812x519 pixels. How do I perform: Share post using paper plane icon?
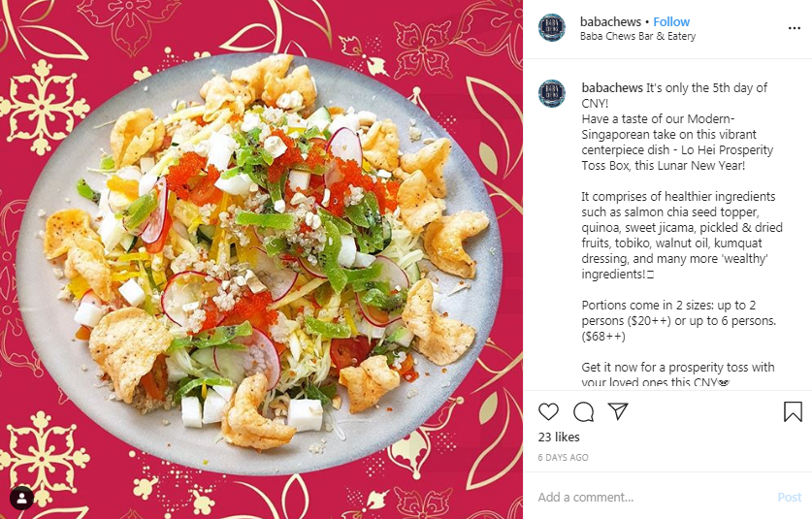coord(618,411)
